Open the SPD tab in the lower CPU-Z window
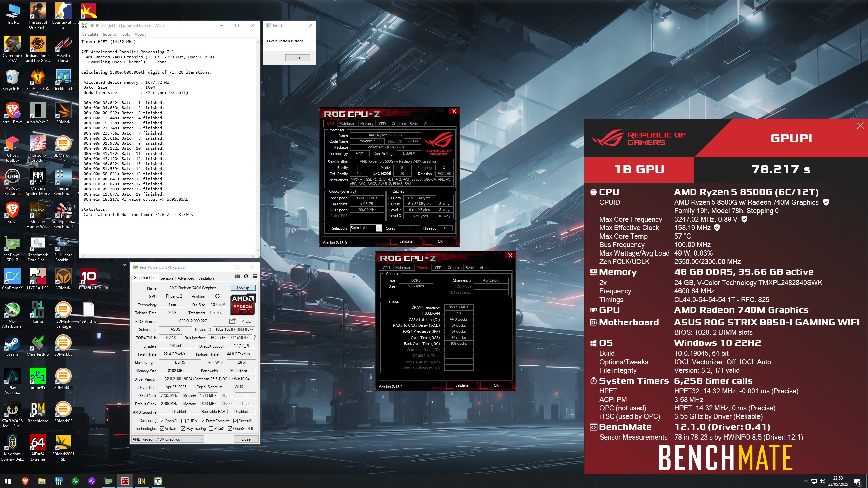The height and width of the screenshot is (488, 868). click(x=438, y=268)
